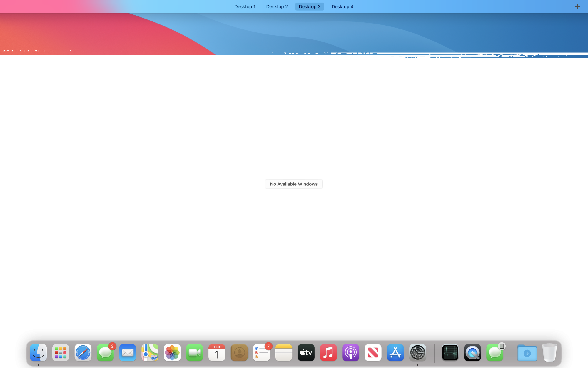
Task: Open Calendar showing FEB 1
Action: tap(217, 352)
